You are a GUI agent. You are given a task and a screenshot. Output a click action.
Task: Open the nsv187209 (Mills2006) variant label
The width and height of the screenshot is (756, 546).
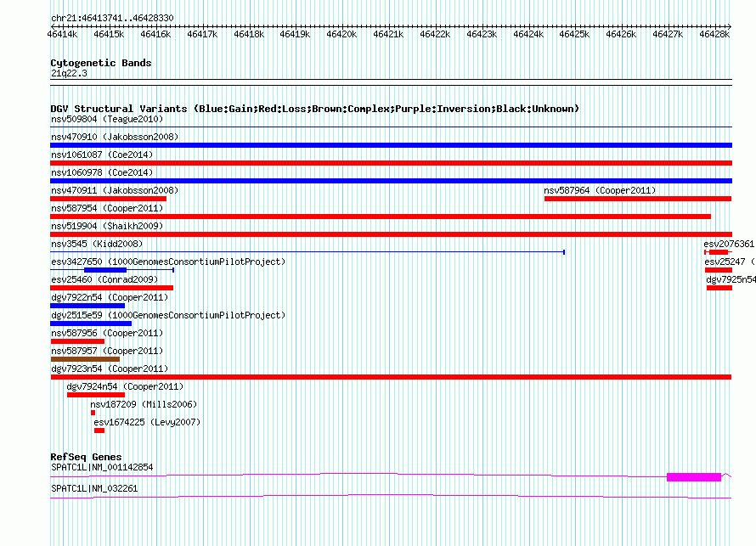point(144,404)
